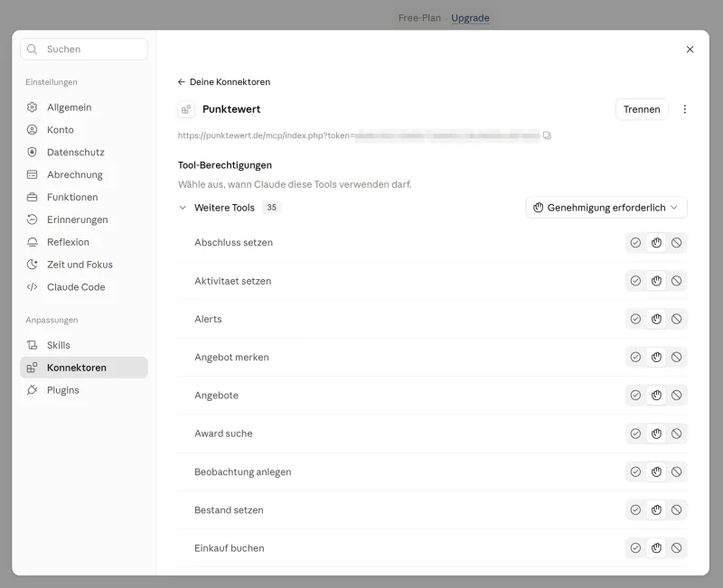Image resolution: width=723 pixels, height=588 pixels.
Task: Block the Bestand setzen tool
Action: [676, 510]
